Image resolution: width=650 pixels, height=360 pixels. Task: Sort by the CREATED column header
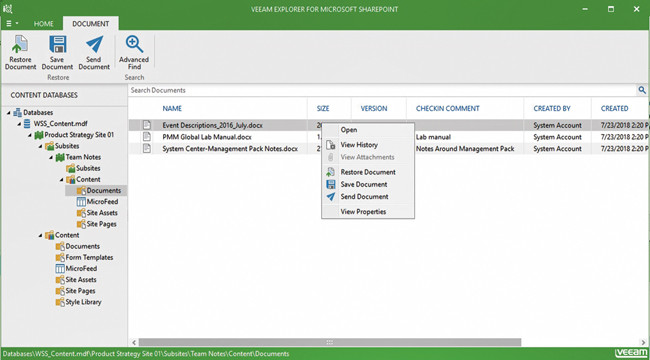click(x=614, y=109)
